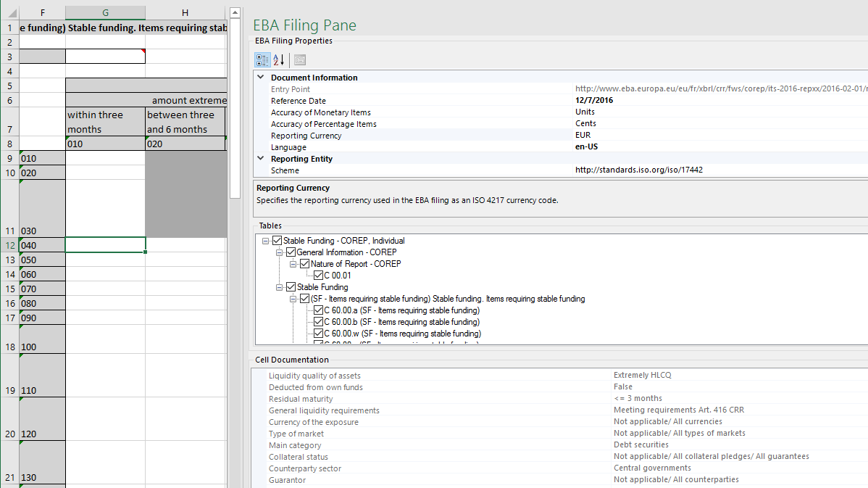Collapse Nature of Report - COREP node
The image size is (868, 488).
(293, 264)
